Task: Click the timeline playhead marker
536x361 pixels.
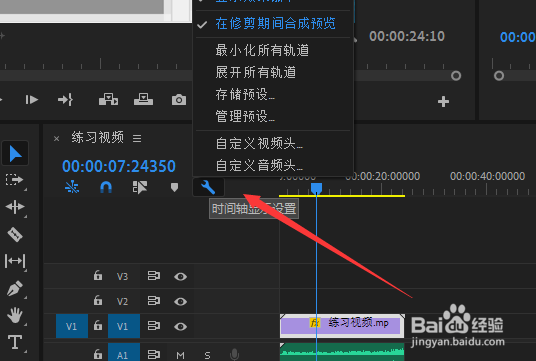Action: (317, 188)
